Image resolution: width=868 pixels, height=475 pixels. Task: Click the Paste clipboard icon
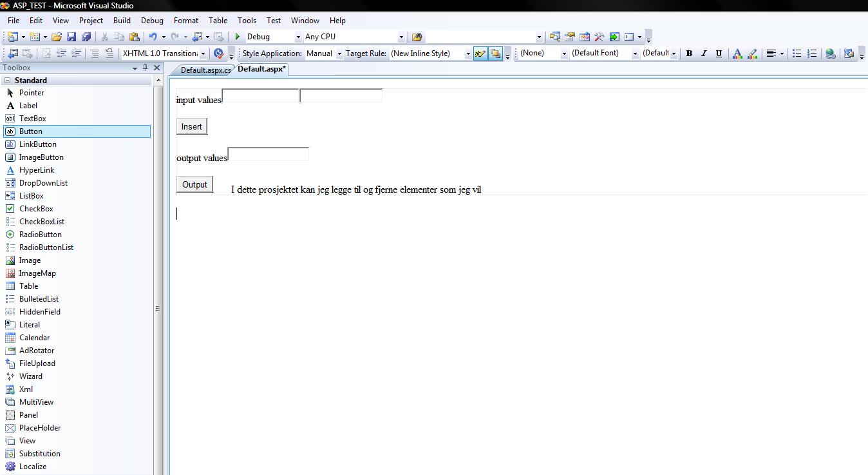(x=135, y=37)
